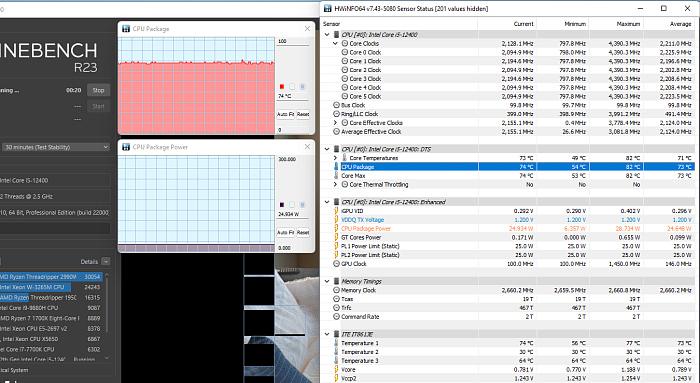The height and width of the screenshot is (383, 700).
Task: Click the clock icon beside Core 1 Clock
Action: (x=345, y=61)
